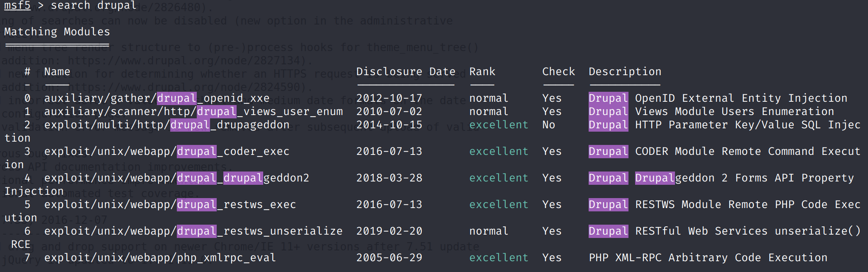Click the Rank column header
The width and height of the screenshot is (868, 272).
click(x=482, y=72)
